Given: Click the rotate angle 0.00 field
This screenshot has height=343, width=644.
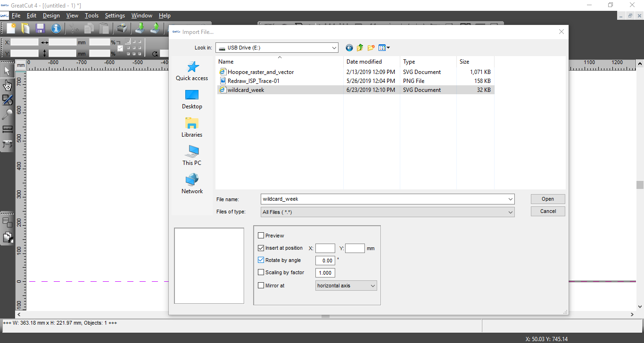Looking at the screenshot, I should 325,261.
